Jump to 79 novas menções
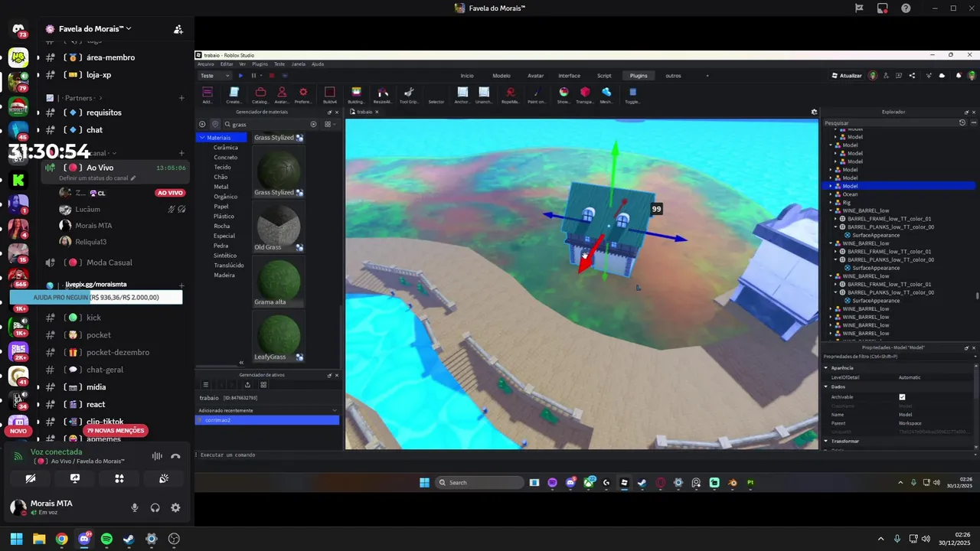 (x=115, y=431)
